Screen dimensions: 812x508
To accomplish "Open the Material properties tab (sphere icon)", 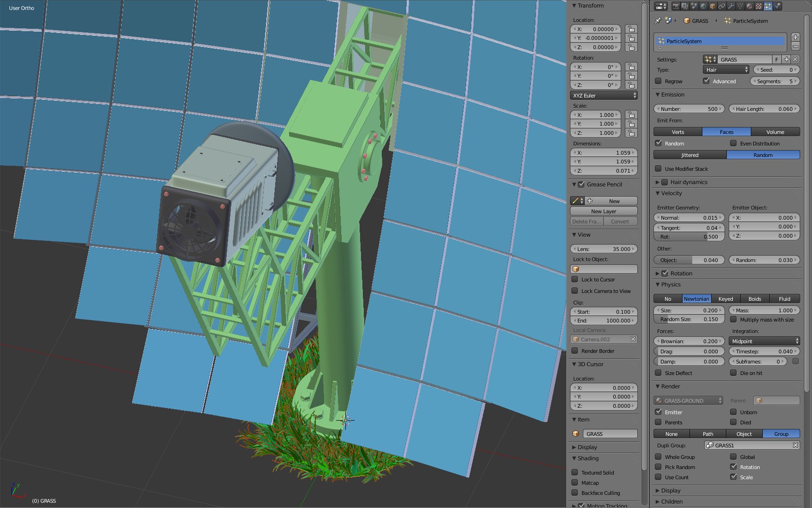I will tap(749, 6).
